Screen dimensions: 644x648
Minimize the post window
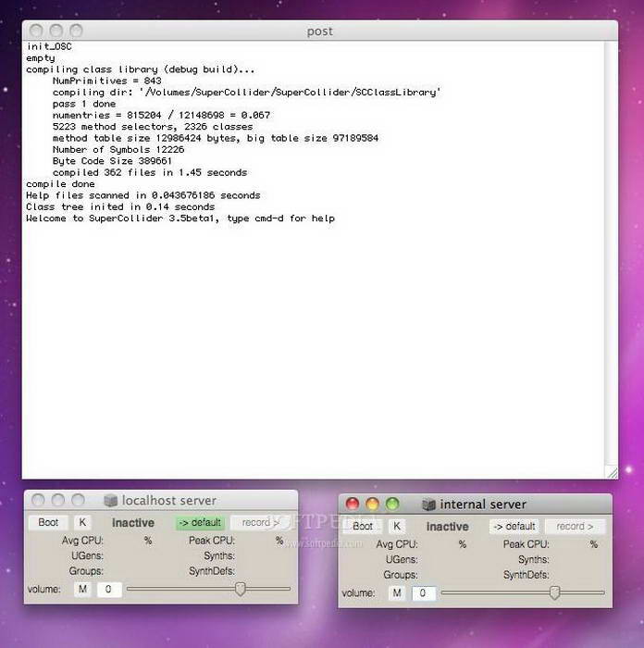[x=56, y=31]
